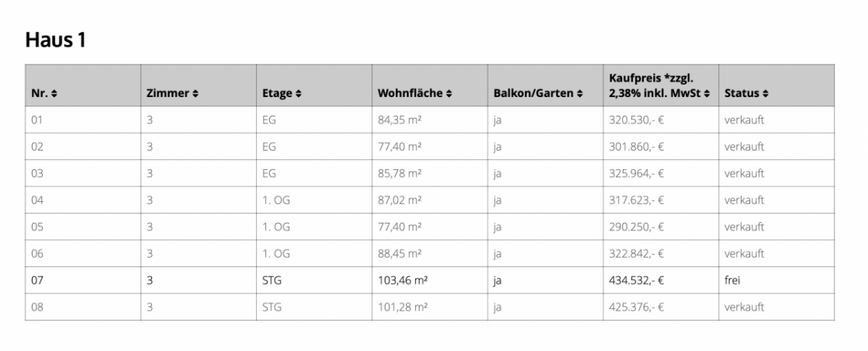868x351 pixels.
Task: Click the 'frei' status cell
Action: (x=732, y=280)
